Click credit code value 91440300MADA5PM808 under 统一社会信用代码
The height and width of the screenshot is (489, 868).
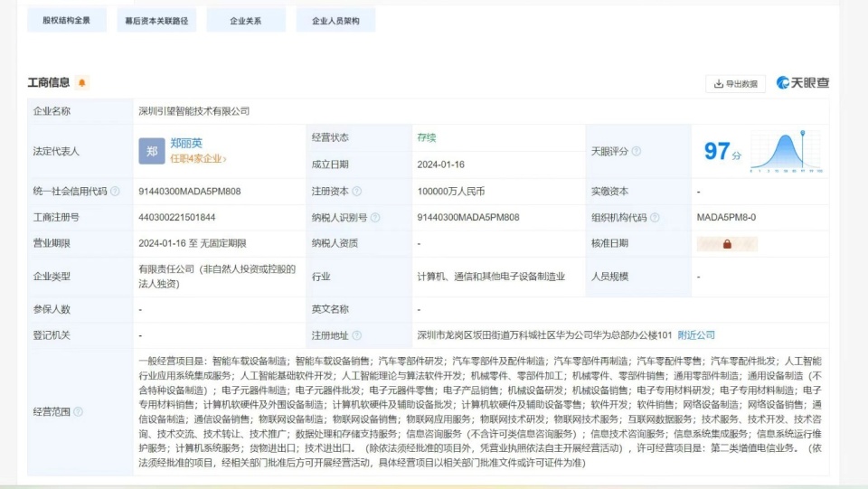(x=189, y=192)
